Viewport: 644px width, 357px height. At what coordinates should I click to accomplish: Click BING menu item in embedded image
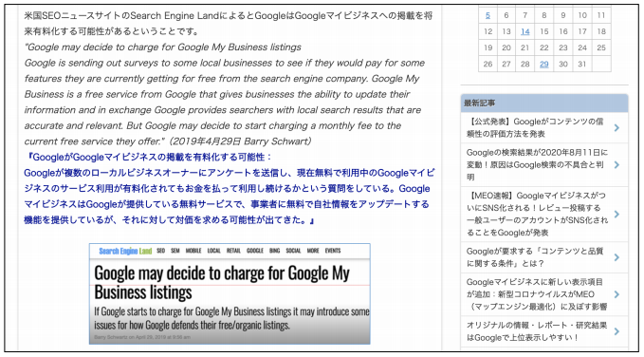274,251
